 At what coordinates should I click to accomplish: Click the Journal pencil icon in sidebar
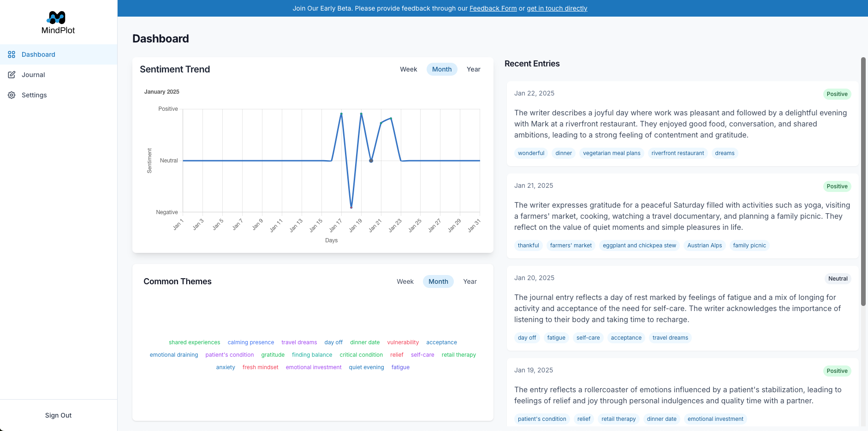pyautogui.click(x=12, y=75)
